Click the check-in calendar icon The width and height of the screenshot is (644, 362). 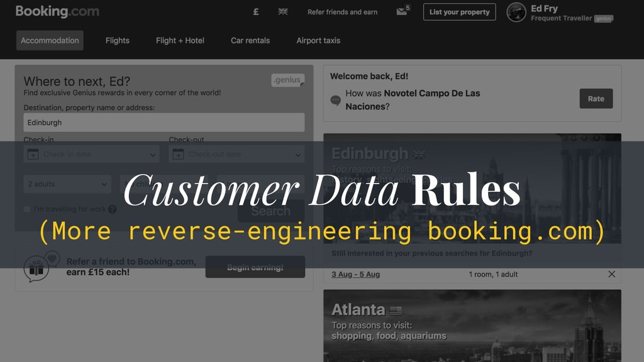point(33,155)
